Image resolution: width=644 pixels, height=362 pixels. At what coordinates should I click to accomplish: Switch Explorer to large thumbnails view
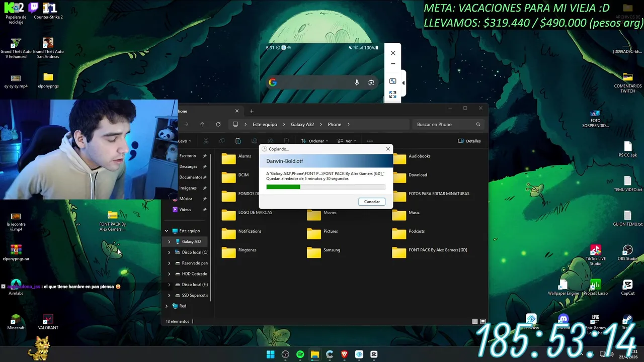coord(483,321)
